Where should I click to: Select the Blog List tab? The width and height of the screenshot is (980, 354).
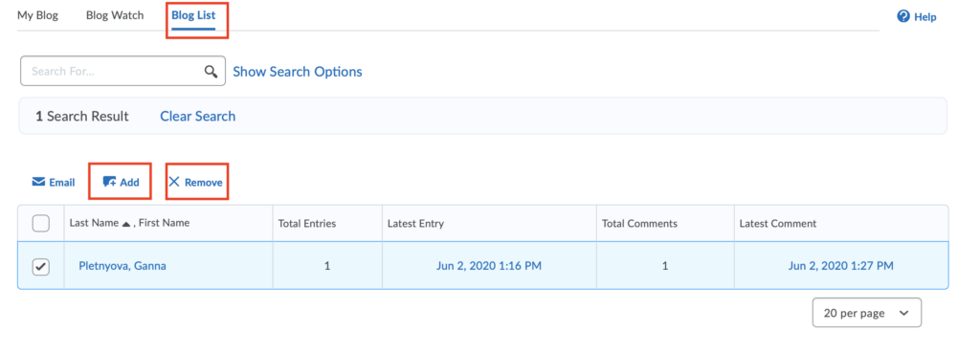click(x=193, y=15)
